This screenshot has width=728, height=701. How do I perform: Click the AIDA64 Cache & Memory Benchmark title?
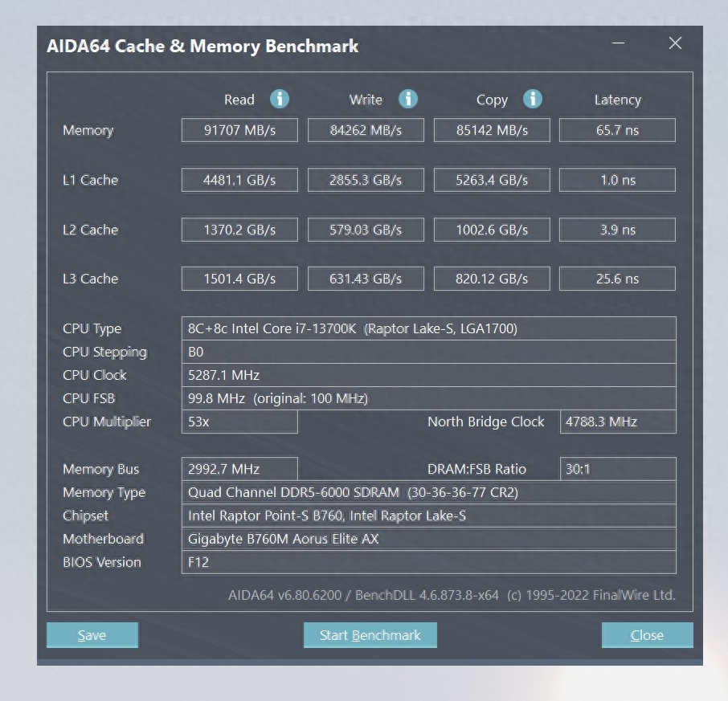pyautogui.click(x=202, y=47)
